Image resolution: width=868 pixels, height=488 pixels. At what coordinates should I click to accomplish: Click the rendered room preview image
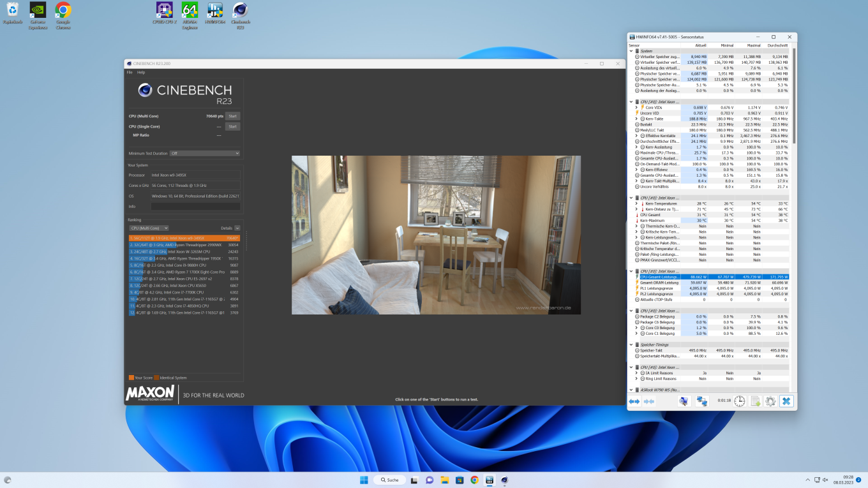pyautogui.click(x=436, y=235)
